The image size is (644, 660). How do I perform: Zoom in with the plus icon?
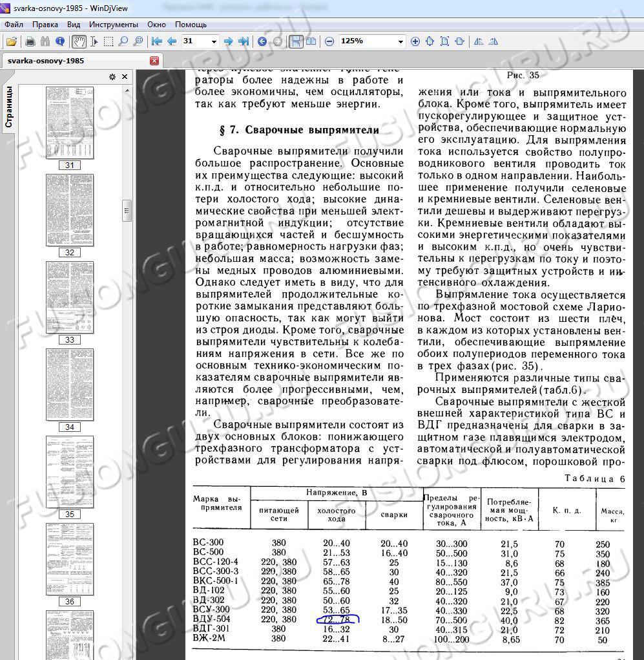pyautogui.click(x=415, y=41)
